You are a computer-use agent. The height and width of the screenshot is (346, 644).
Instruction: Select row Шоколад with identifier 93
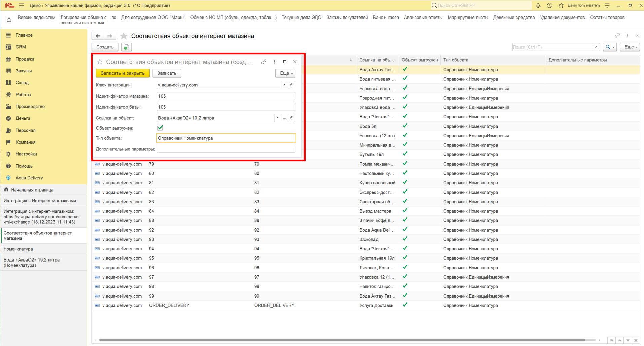(365, 239)
